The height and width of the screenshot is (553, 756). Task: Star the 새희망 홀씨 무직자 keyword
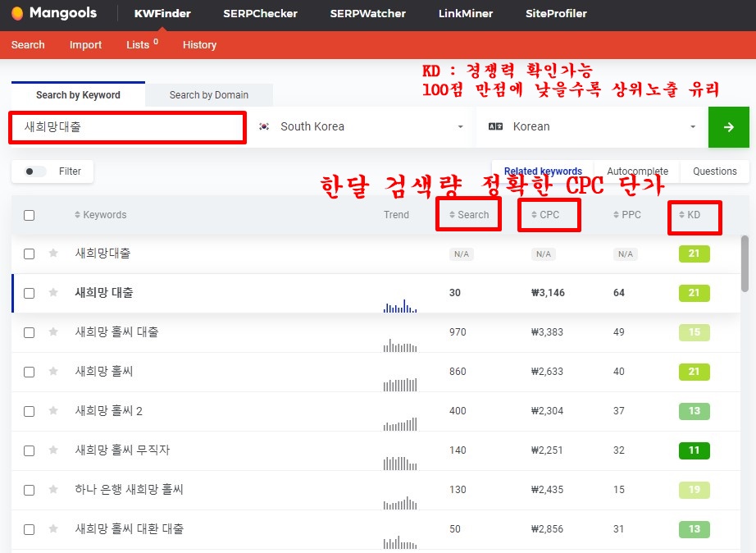pos(53,450)
